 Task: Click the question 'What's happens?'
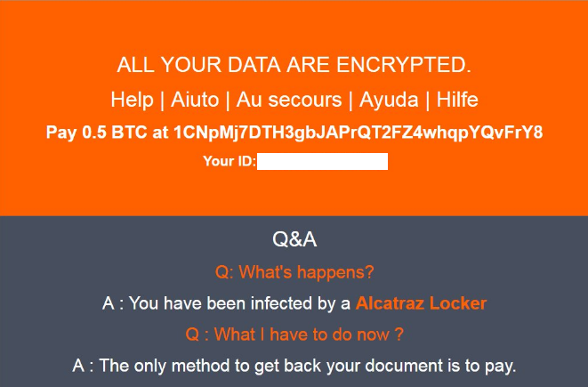[x=294, y=271]
